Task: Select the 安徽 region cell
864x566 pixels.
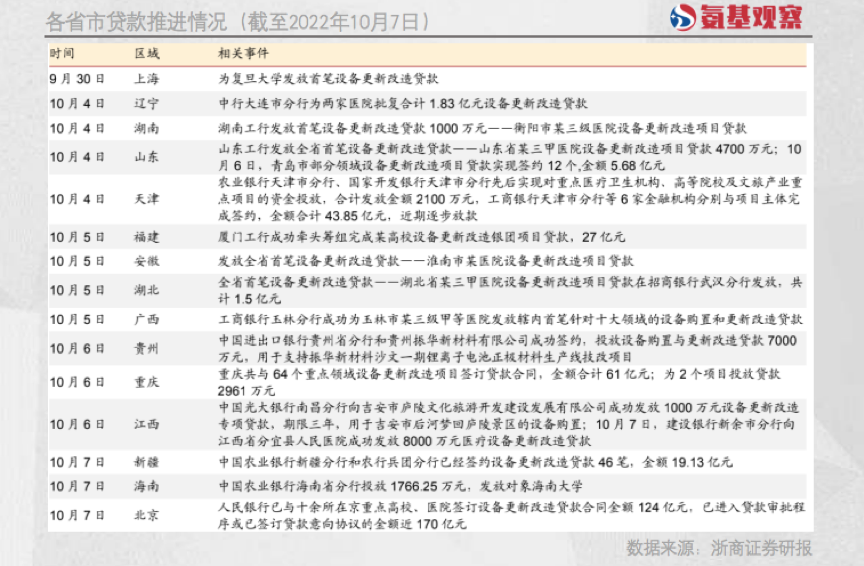Action: (146, 262)
